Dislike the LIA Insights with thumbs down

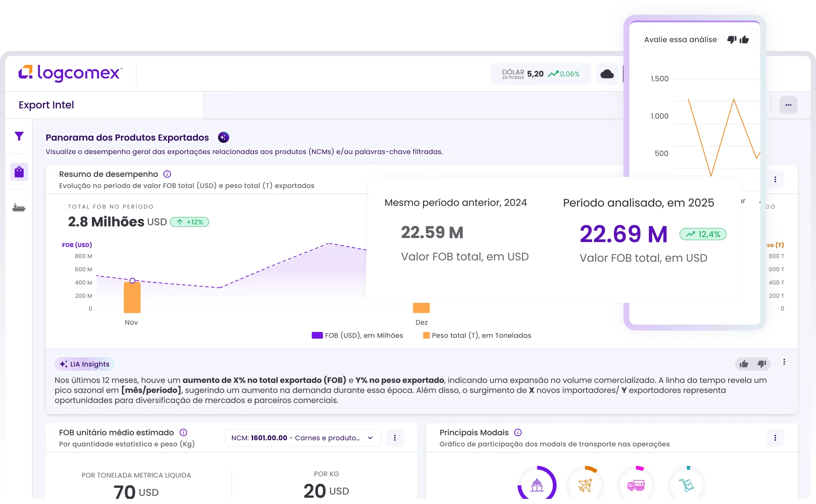tap(762, 364)
